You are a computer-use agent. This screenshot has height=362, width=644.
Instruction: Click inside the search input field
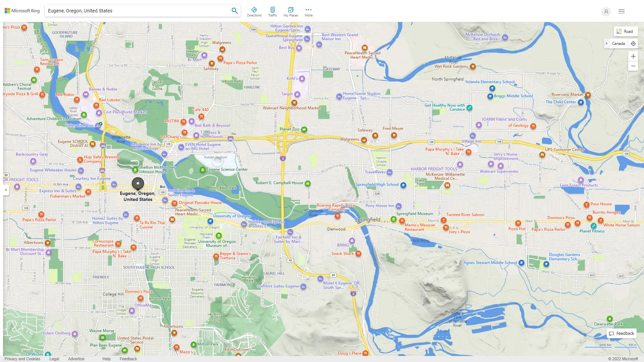click(x=134, y=10)
